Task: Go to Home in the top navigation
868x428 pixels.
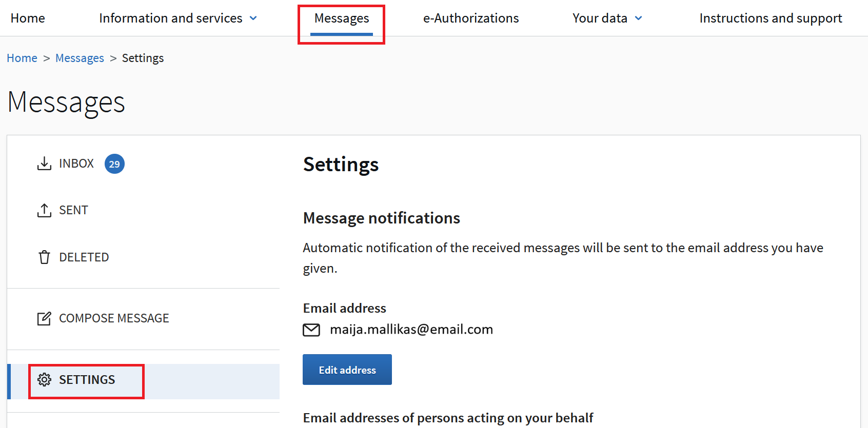Action: (x=28, y=18)
